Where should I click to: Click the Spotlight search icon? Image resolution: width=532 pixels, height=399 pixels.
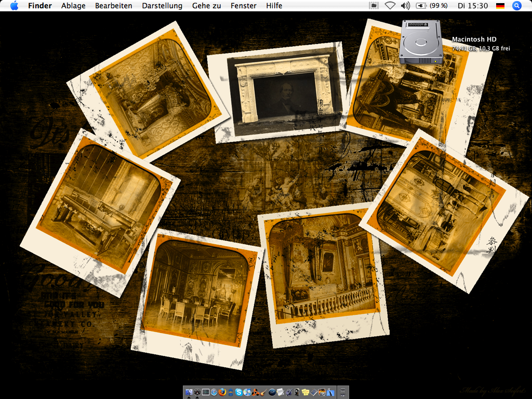[516, 6]
